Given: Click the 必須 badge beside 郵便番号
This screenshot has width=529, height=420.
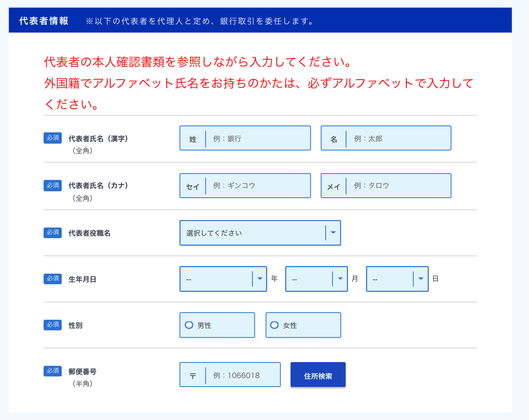Looking at the screenshot, I should pyautogui.click(x=53, y=371).
